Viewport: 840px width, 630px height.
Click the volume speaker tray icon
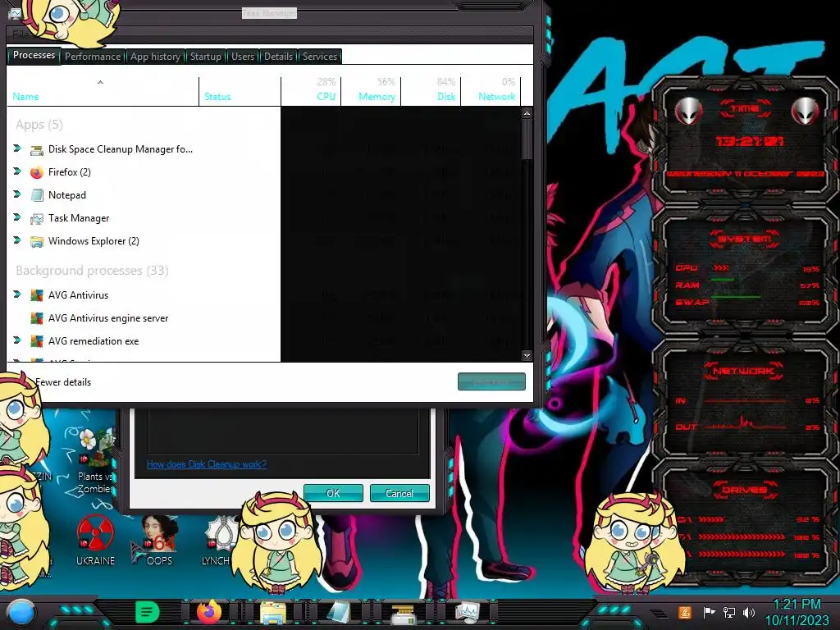(x=749, y=612)
